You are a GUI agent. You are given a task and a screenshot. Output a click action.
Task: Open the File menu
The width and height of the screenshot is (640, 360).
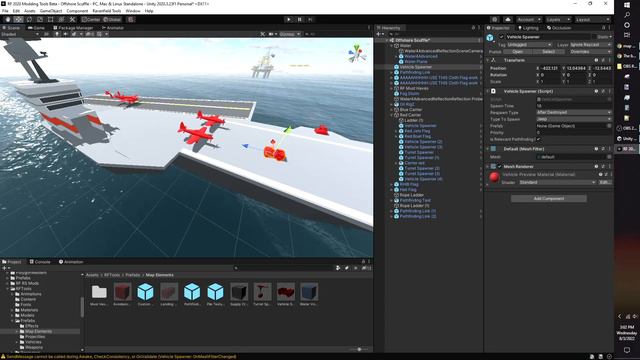tap(5, 11)
